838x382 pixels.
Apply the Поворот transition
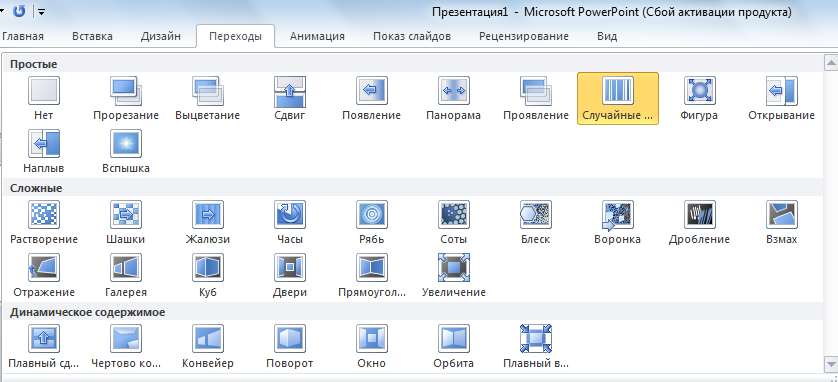[x=290, y=347]
